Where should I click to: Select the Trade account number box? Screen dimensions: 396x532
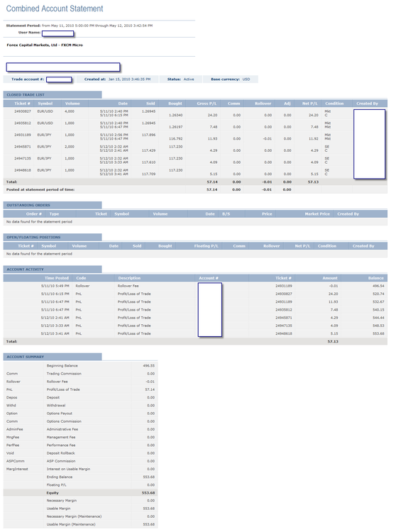[x=59, y=79]
